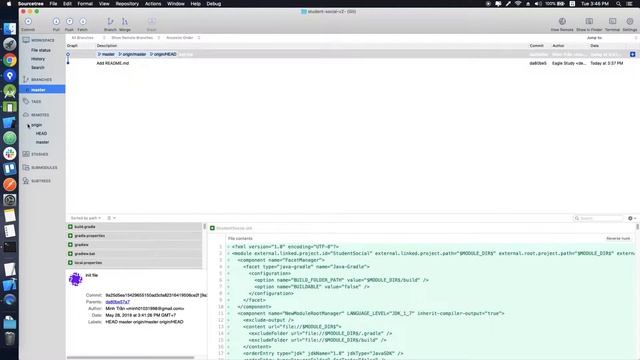Screen dimensions: 640x360
Task: Click the commit info horizontal scrollbar
Action: pos(131,358)
